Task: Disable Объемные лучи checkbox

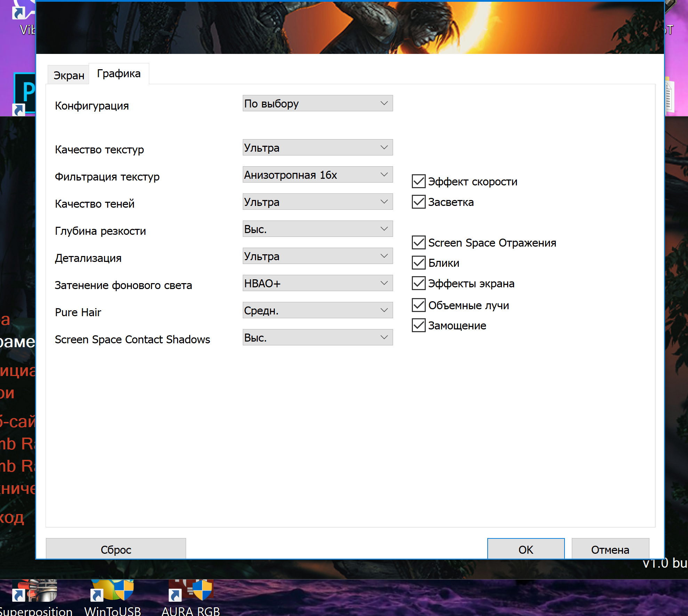Action: 419,305
